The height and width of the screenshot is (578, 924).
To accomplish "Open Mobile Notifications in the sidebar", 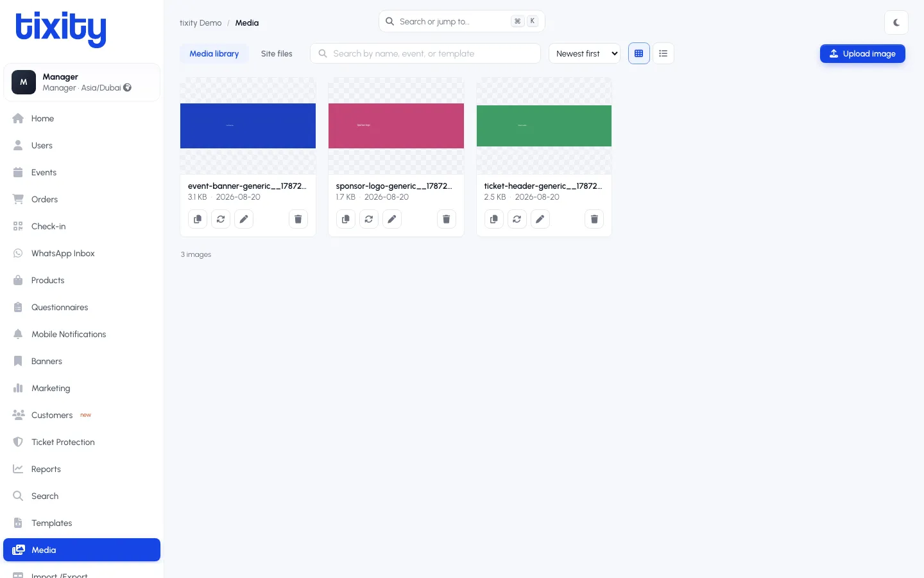I will pyautogui.click(x=81, y=334).
